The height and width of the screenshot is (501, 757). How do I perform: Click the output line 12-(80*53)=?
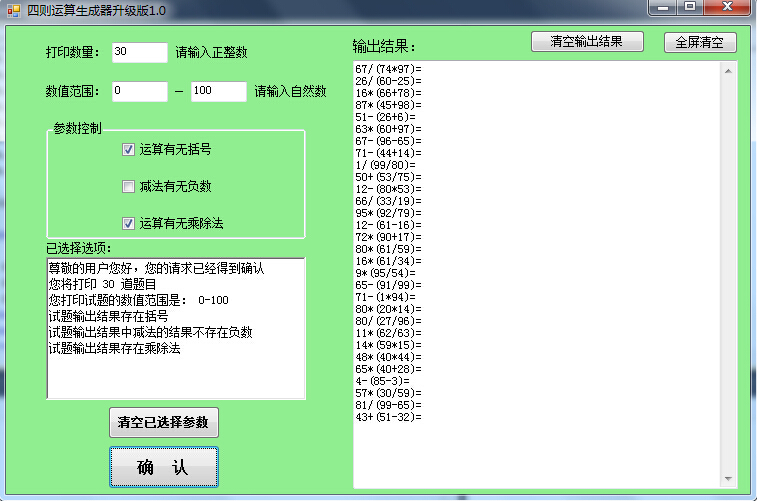tap(388, 189)
